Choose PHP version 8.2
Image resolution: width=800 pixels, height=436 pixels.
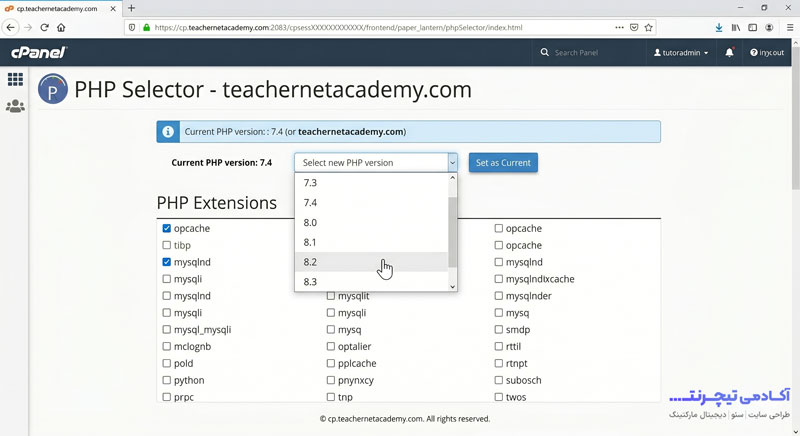click(371, 262)
